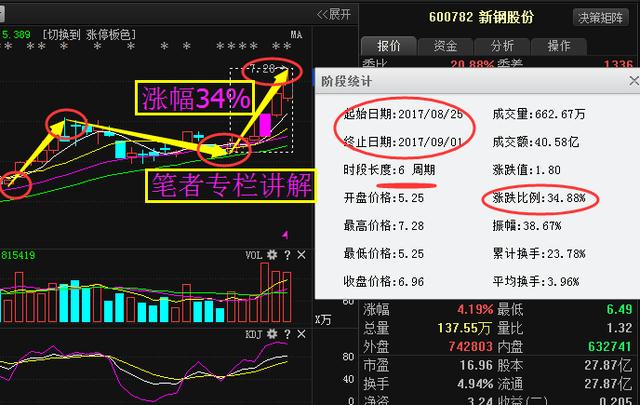Open the 操作 tab
The width and height of the screenshot is (640, 405).
(x=559, y=46)
